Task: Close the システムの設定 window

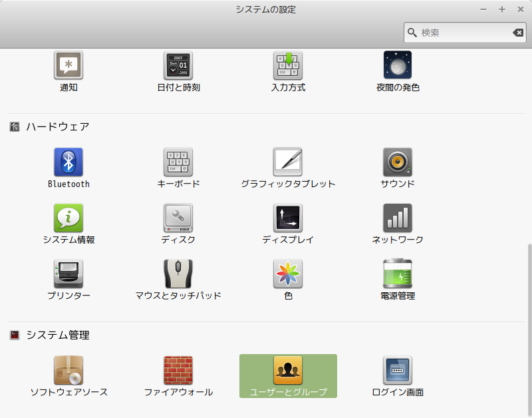Action: 521,9
